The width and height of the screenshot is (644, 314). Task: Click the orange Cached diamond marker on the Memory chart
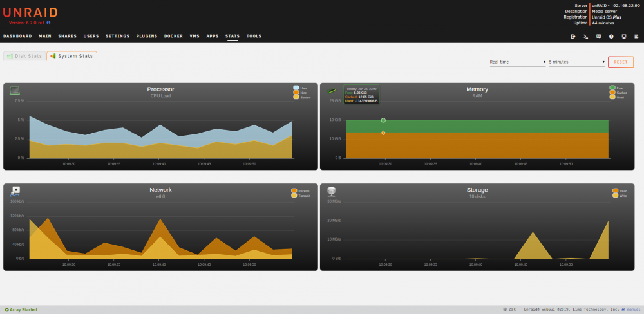(383, 133)
